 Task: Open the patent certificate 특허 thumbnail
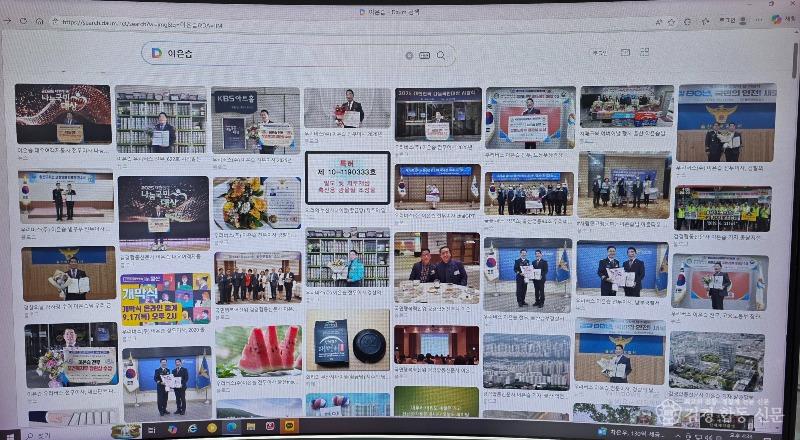pos(347,178)
